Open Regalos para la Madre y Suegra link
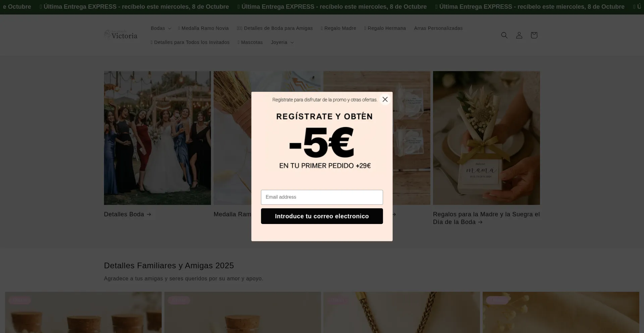Image resolution: width=644 pixels, height=333 pixels. pyautogui.click(x=486, y=218)
